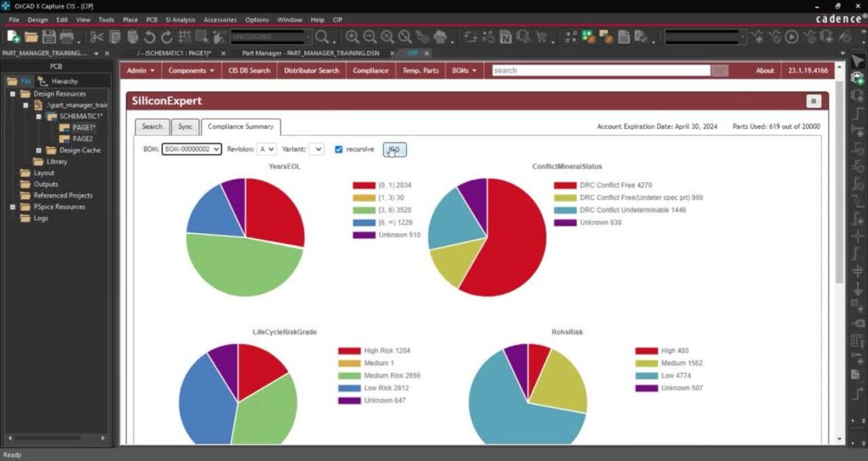Click the select arrow tool in right sidebar
This screenshot has height=461, width=868.
point(857,61)
